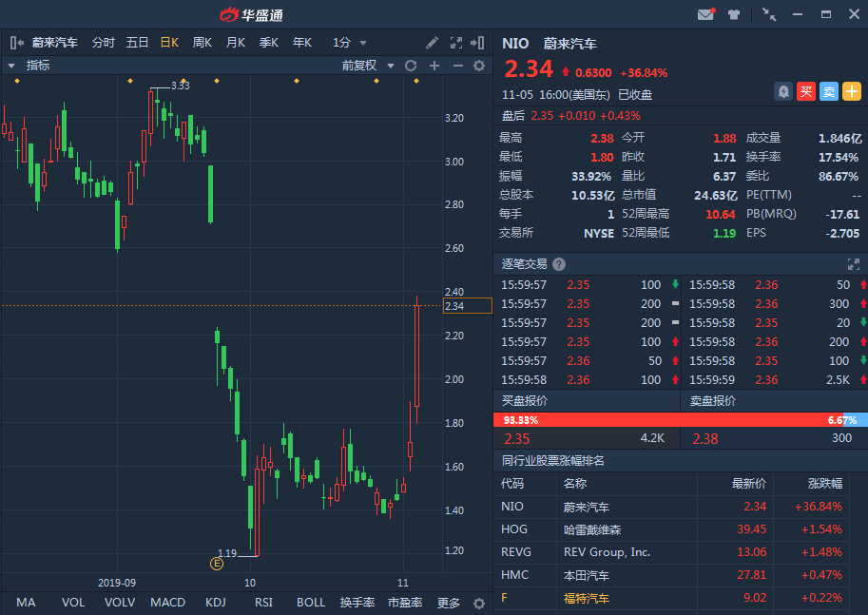Image resolution: width=868 pixels, height=615 pixels.
Task: Enable the MACD indicator
Action: (x=167, y=603)
